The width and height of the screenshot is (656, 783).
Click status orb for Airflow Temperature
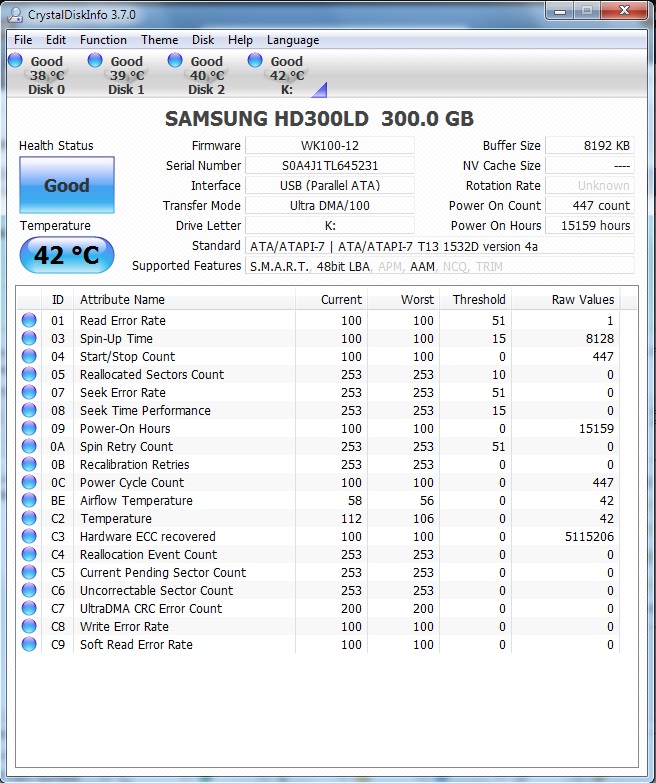(29, 500)
